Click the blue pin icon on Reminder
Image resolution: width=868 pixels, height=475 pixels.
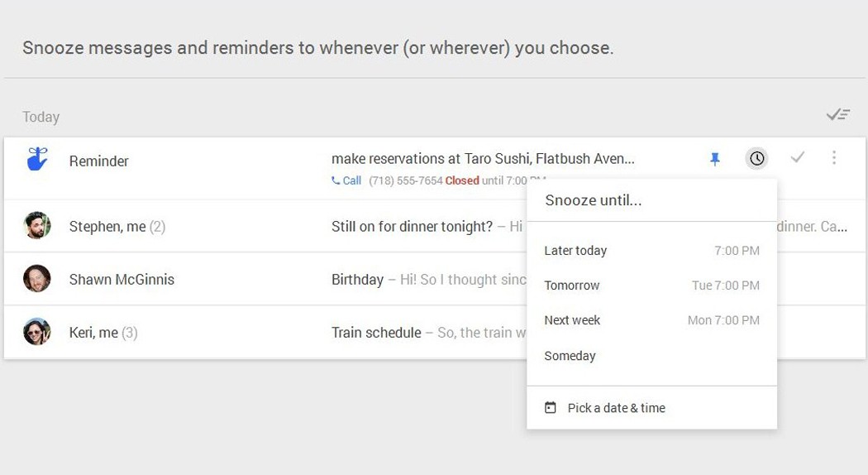click(715, 159)
